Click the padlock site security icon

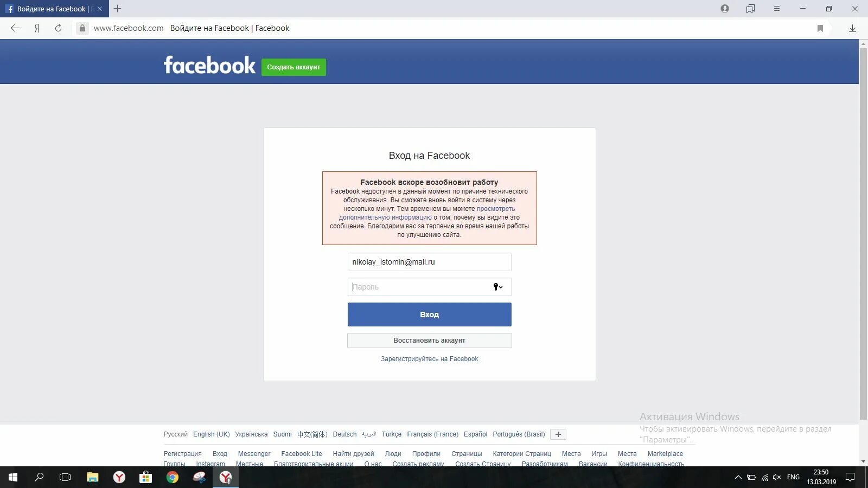[82, 28]
